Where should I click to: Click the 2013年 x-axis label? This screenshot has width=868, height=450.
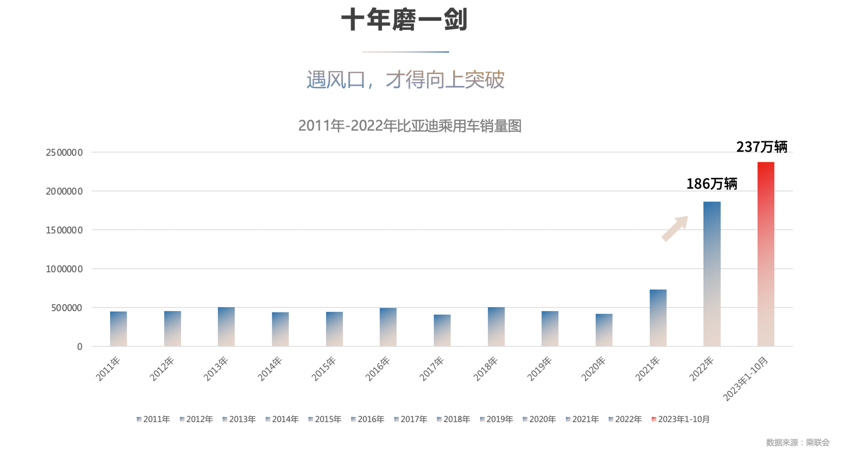tap(215, 369)
